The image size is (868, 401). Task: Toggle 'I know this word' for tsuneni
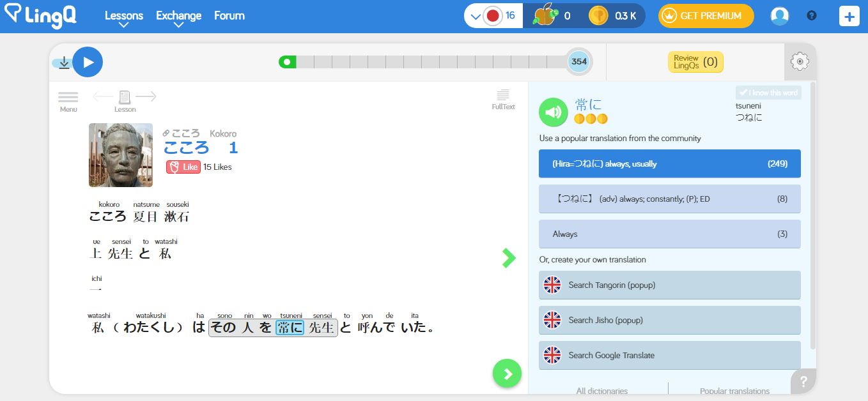[x=768, y=92]
